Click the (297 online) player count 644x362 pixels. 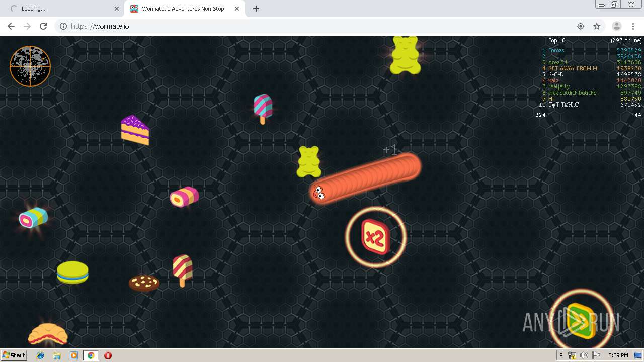click(626, 40)
